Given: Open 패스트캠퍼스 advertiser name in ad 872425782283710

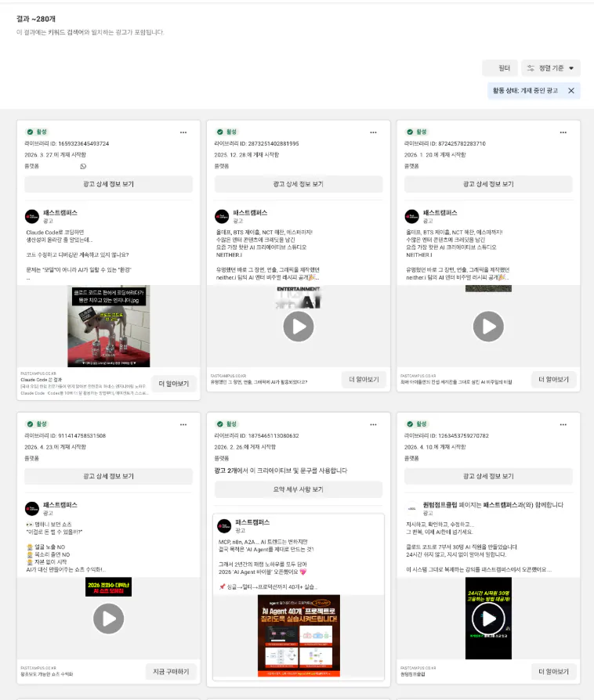Looking at the screenshot, I should click(x=440, y=213).
